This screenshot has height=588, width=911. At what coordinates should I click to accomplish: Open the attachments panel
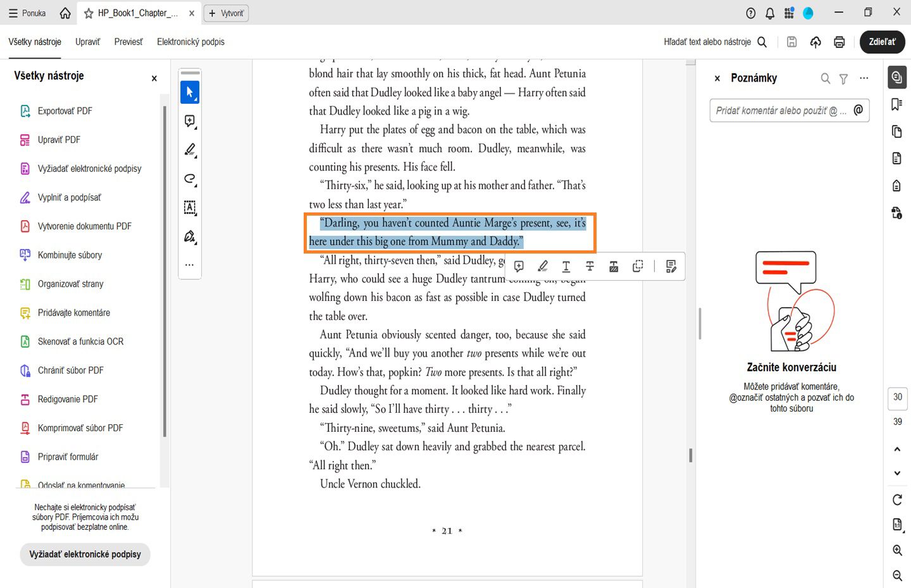click(896, 185)
